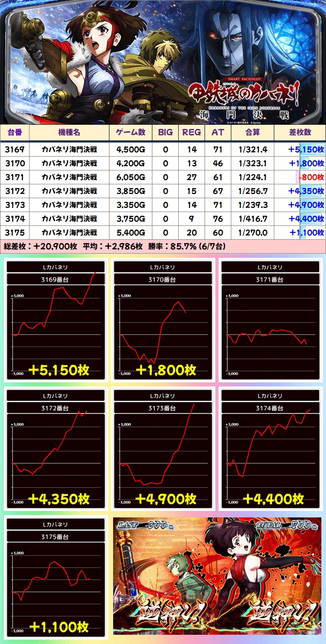Click the yellow +4,400枚 graph label
Viewport: 326px width, 644px height.
click(273, 498)
